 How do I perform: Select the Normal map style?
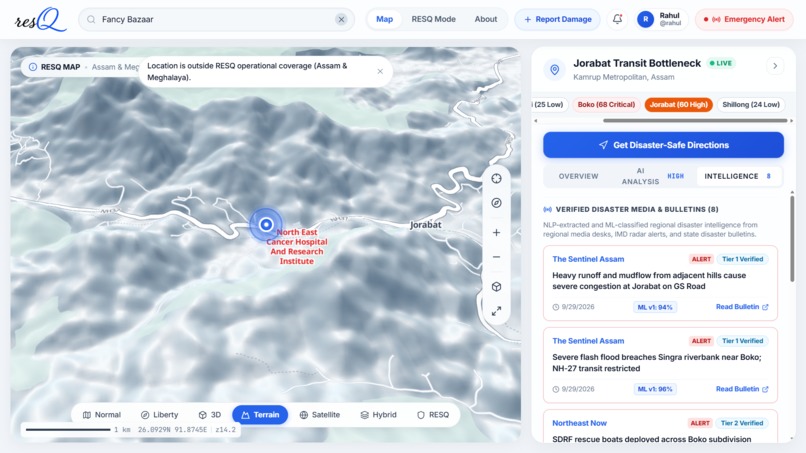(x=102, y=414)
